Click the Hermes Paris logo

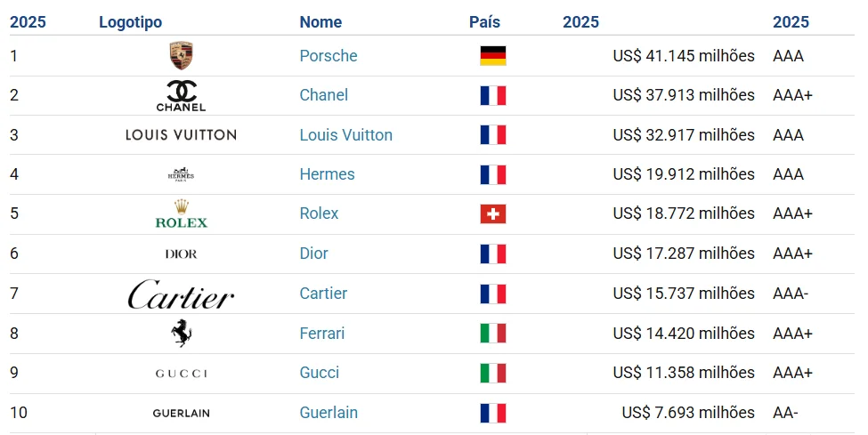(181, 174)
